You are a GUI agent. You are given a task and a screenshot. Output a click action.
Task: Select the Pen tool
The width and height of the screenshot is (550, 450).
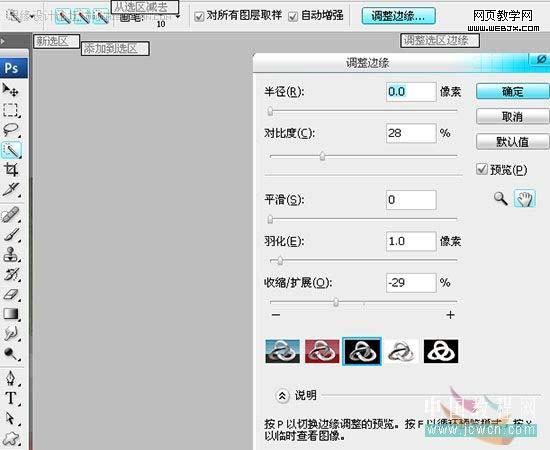point(11,378)
